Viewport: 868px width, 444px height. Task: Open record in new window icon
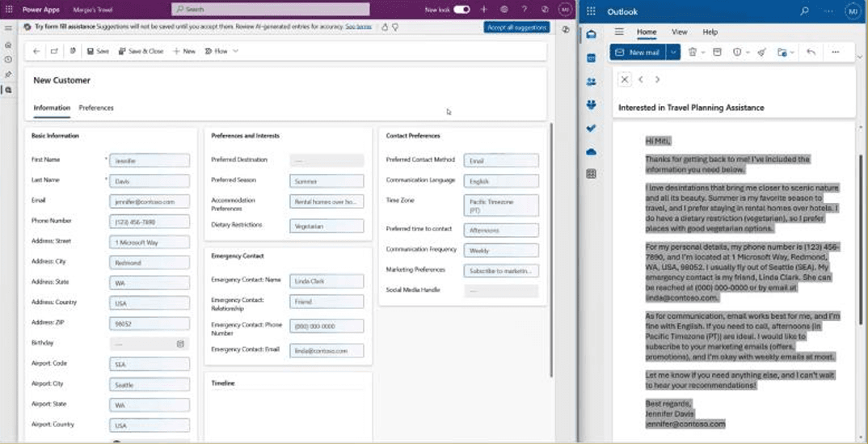pyautogui.click(x=54, y=51)
